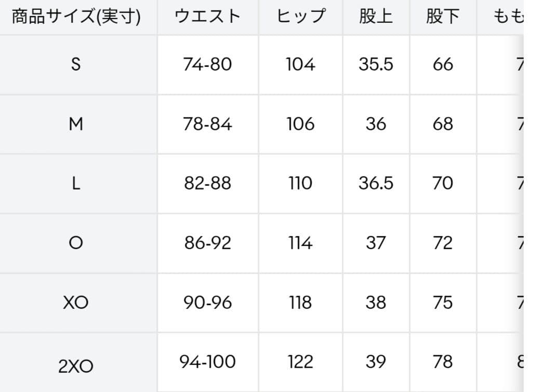The width and height of the screenshot is (539, 392).
Task: Select the S size row label
Action: pyautogui.click(x=76, y=64)
